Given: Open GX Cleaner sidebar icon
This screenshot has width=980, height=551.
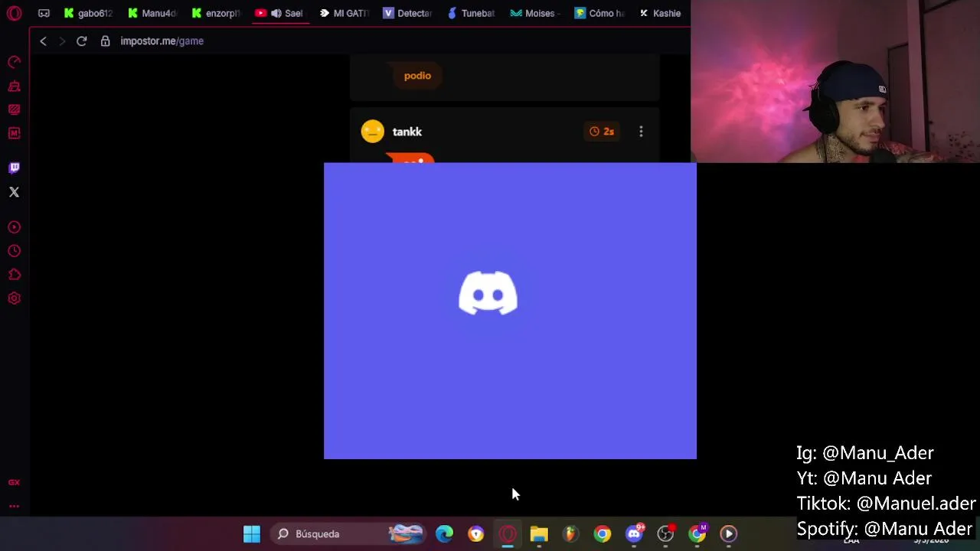Looking at the screenshot, I should click(x=14, y=86).
